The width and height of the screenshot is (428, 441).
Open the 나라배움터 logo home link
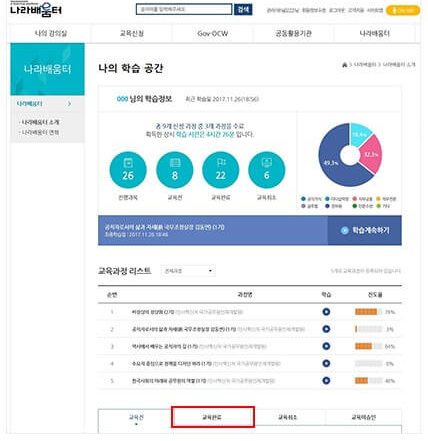[36, 9]
